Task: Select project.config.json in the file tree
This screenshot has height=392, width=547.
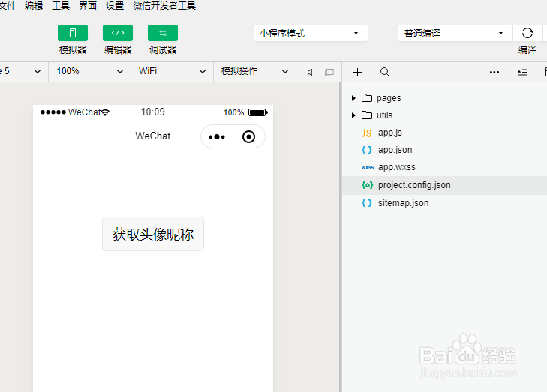Action: click(444, 185)
